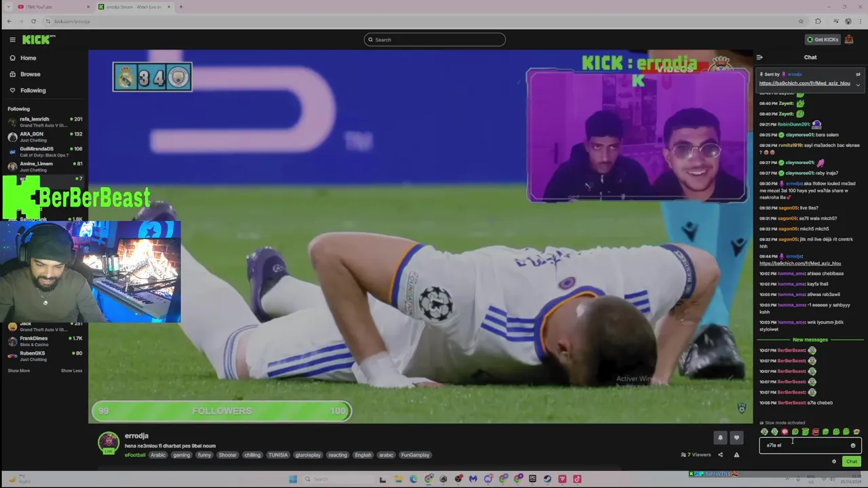
Task: Select the gaming tag
Action: click(181, 455)
